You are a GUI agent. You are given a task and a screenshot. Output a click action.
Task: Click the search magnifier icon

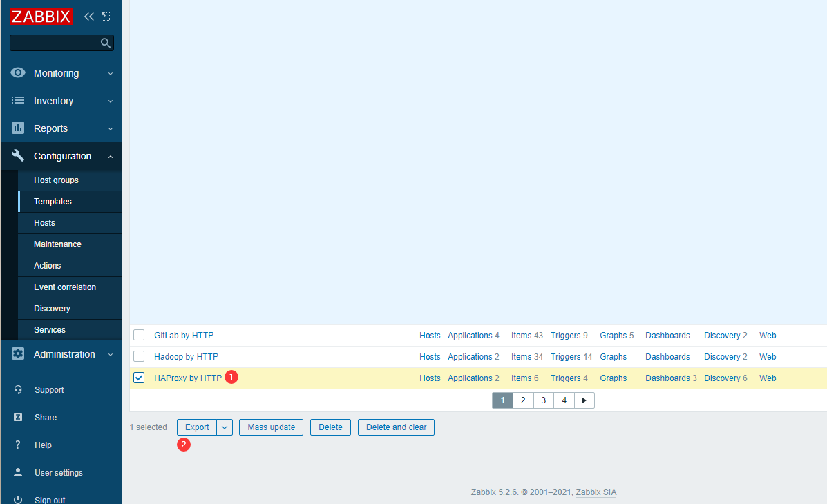click(106, 43)
